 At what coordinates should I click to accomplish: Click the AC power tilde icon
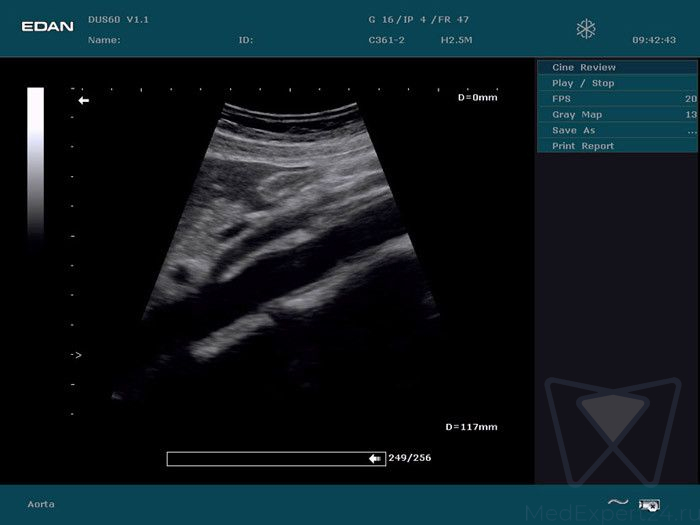(x=618, y=502)
